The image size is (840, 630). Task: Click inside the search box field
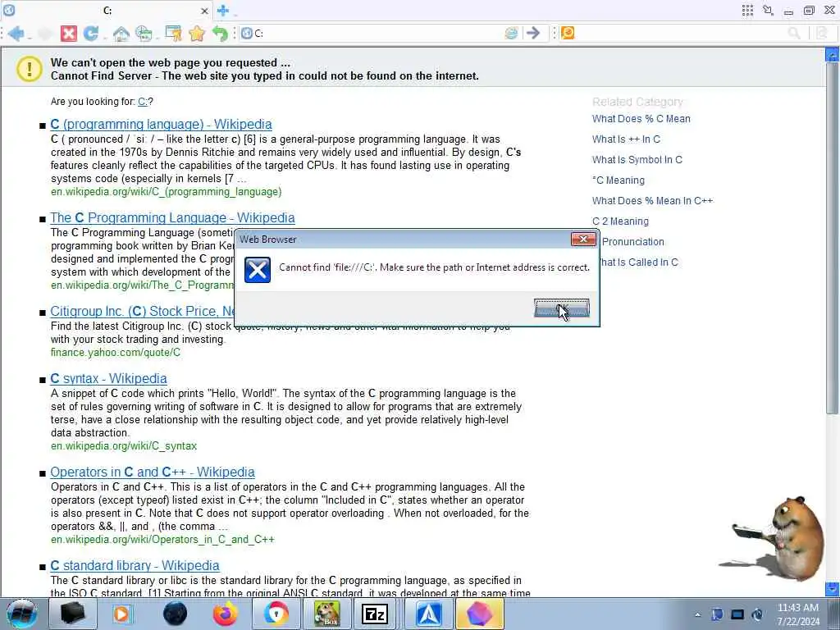(x=680, y=33)
